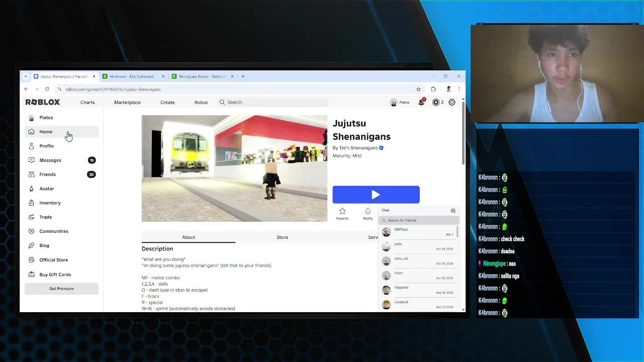Open the Chrome profile avatar icon
This screenshot has height=362, width=644.
[448, 89]
